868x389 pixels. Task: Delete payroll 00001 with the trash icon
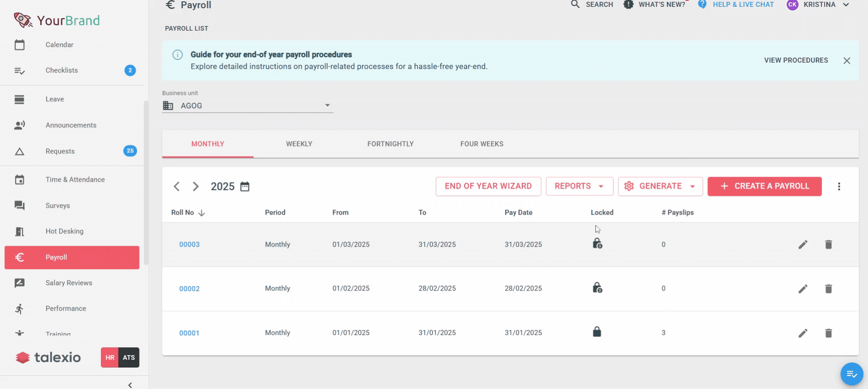[829, 333]
